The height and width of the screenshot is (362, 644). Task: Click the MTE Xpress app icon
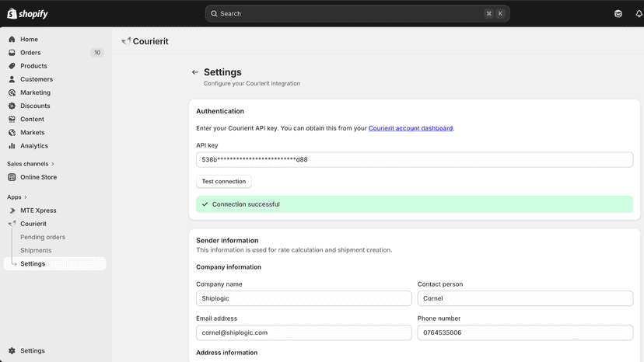point(12,211)
